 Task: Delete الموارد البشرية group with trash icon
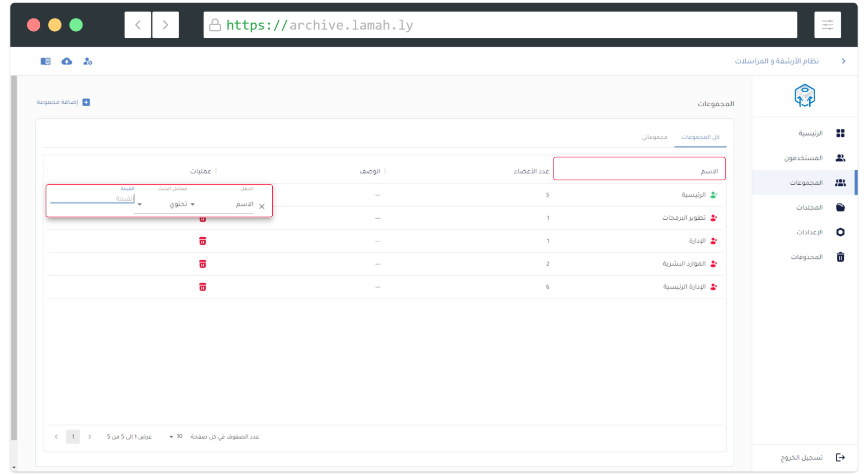coord(203,264)
